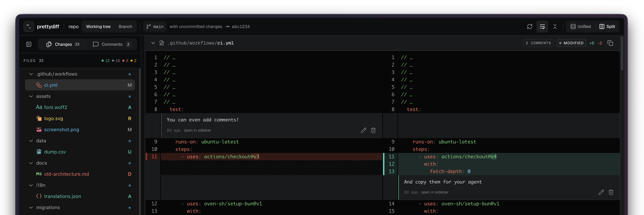The width and height of the screenshot is (644, 215).
Task: Click the yellow 2 files count
Action: click(x=134, y=60)
